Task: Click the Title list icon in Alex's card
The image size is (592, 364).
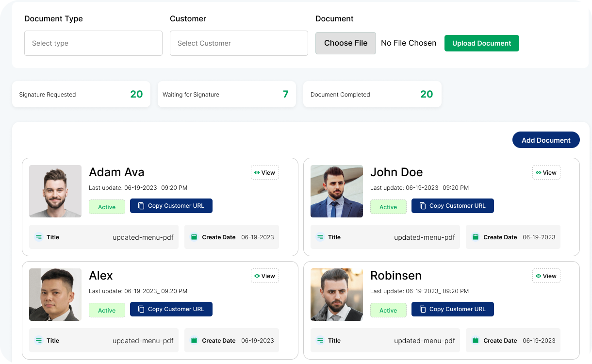Action: point(39,341)
